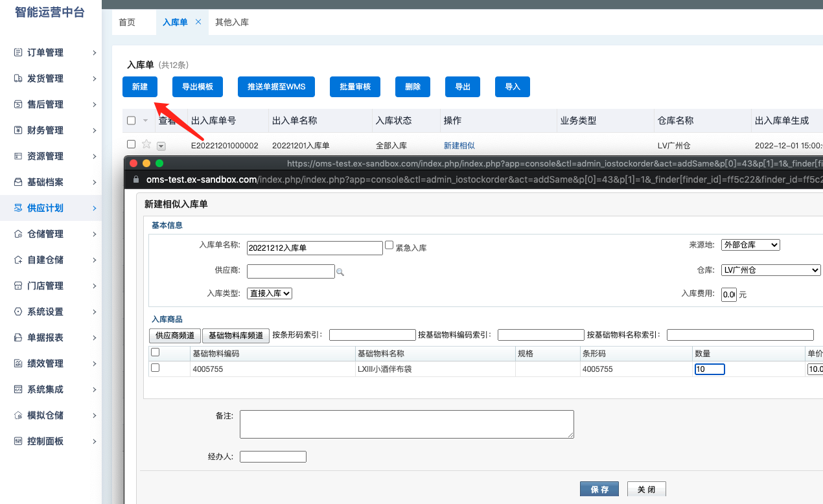Open the 入库类型 直接入库 dropdown

click(270, 293)
